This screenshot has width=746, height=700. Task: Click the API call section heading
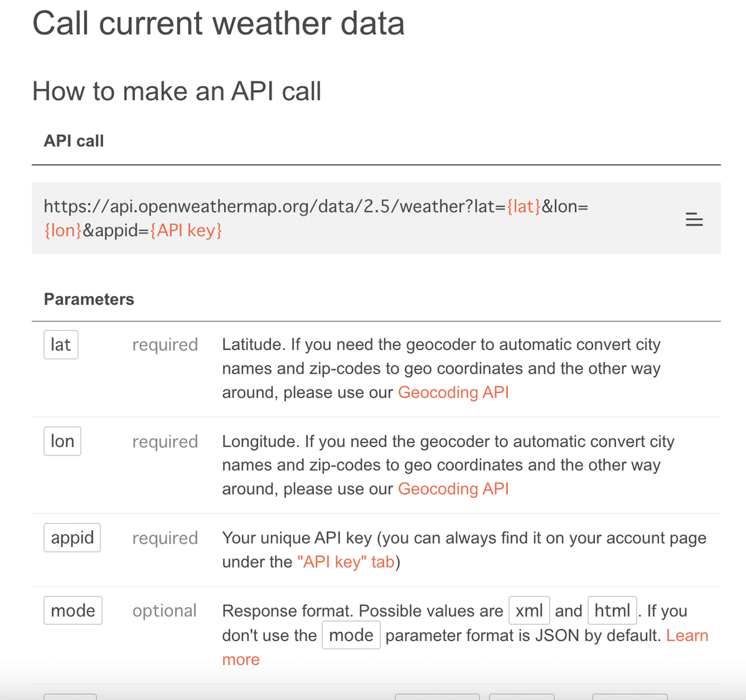[x=74, y=141]
